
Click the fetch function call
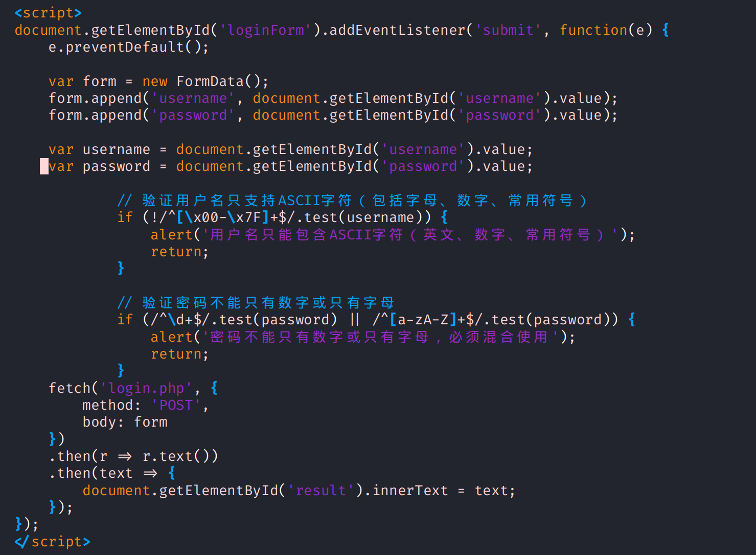point(70,388)
